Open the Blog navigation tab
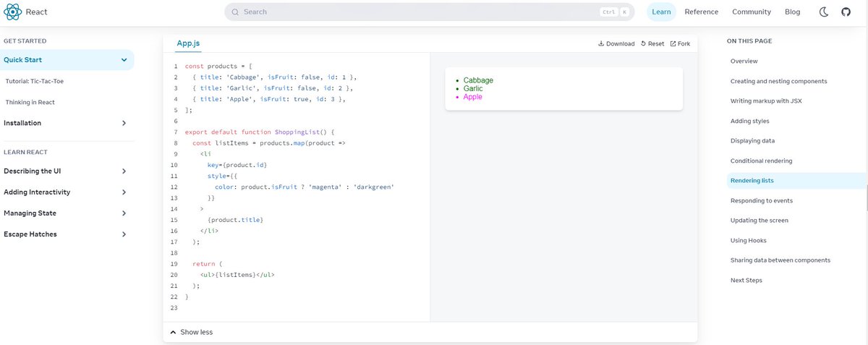 pos(792,12)
